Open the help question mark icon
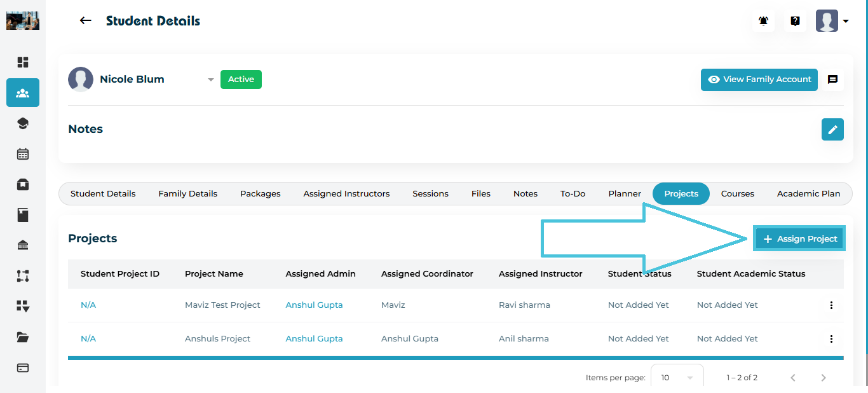Screen dimensions: 868x393 pos(795,21)
